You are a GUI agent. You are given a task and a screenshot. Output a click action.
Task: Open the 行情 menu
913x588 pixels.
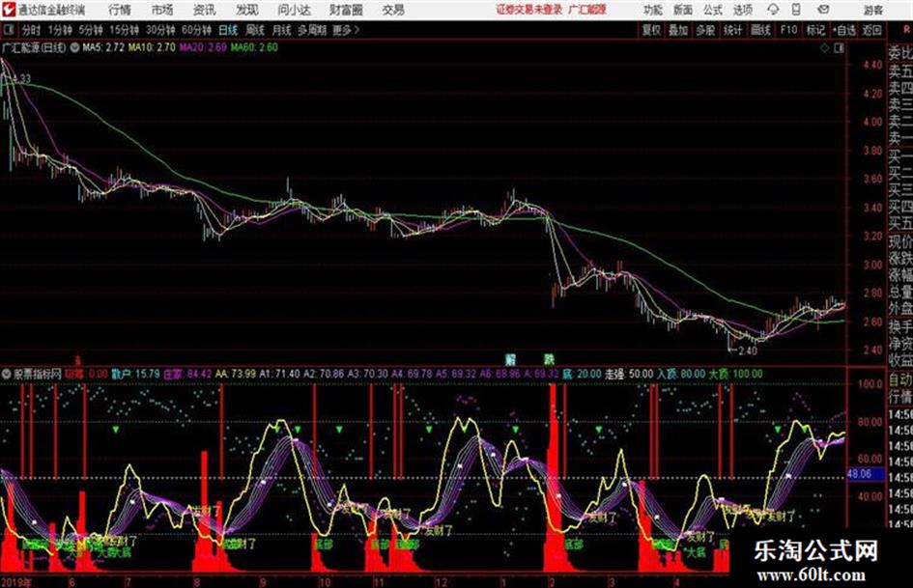120,10
